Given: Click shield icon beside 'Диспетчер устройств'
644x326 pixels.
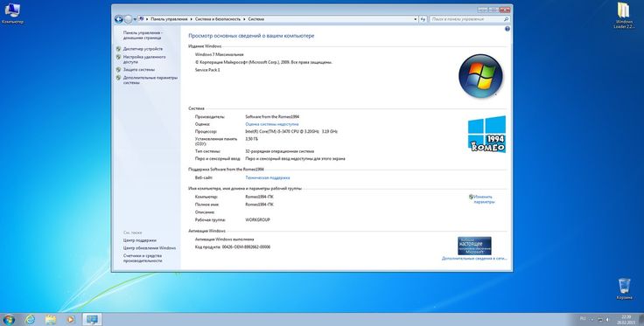Looking at the screenshot, I should (118, 49).
